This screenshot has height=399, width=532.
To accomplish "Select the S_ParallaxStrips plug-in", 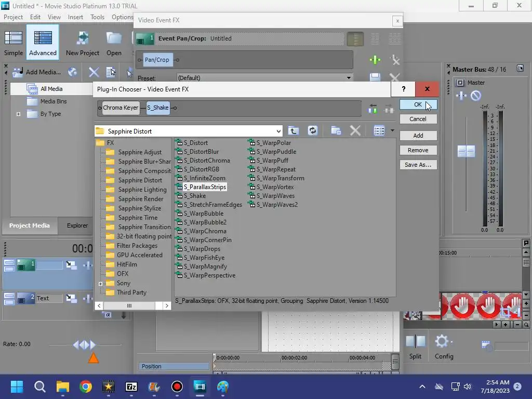I will (205, 187).
